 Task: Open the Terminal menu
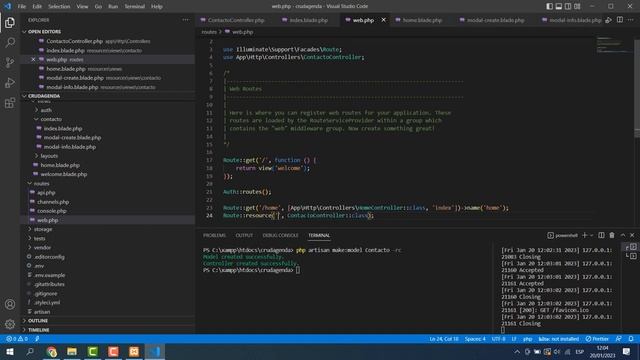[134, 6]
